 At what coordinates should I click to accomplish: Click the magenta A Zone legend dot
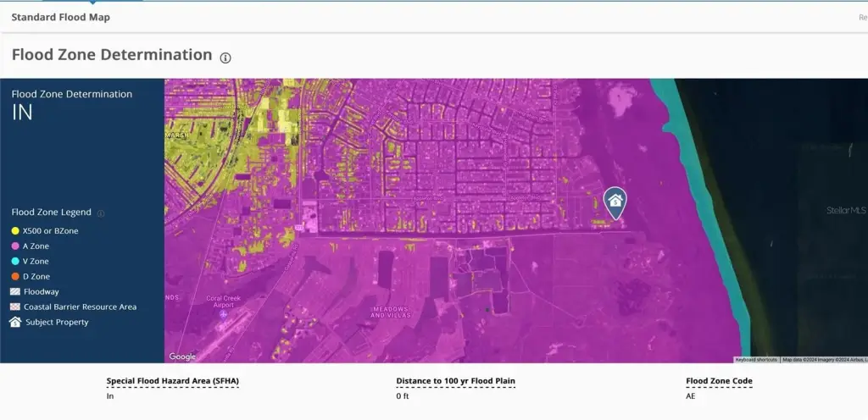coord(15,246)
